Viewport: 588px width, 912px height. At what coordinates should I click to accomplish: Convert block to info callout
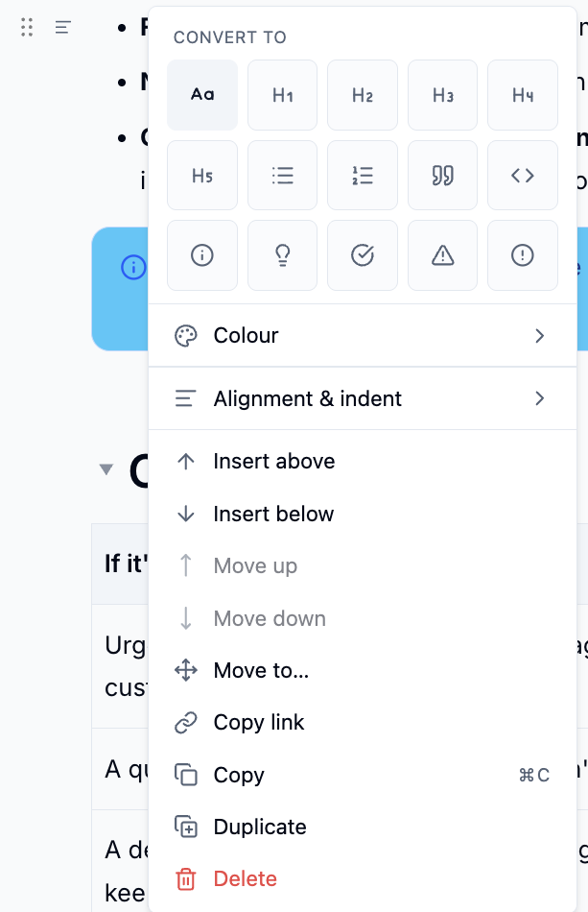pyautogui.click(x=202, y=255)
